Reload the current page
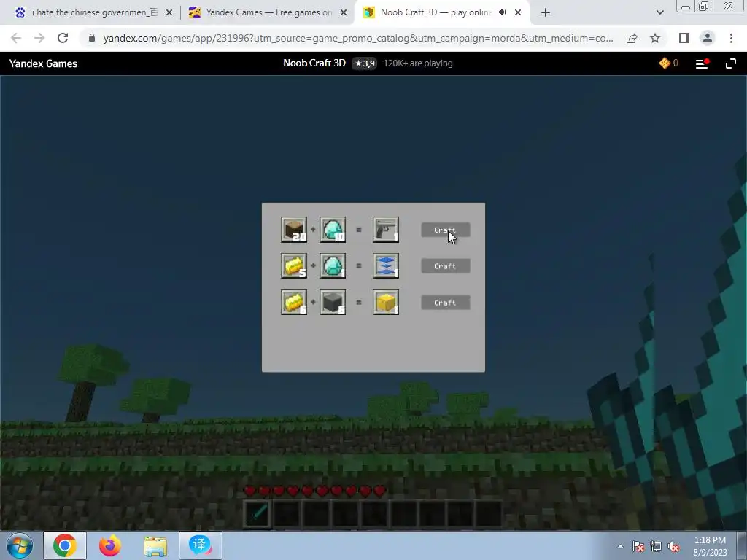Viewport: 747px width, 560px height. 63,38
